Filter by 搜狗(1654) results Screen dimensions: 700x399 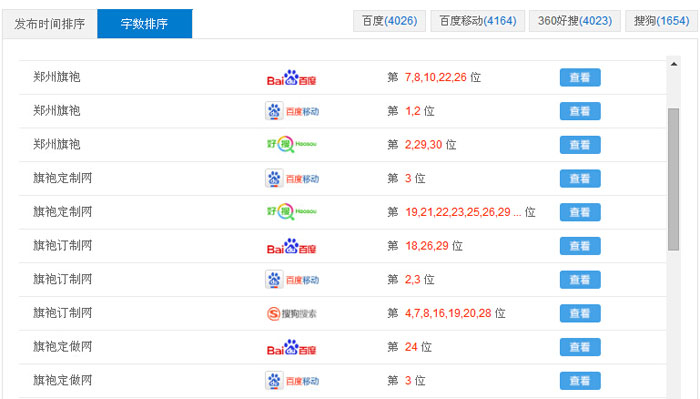[x=662, y=21]
